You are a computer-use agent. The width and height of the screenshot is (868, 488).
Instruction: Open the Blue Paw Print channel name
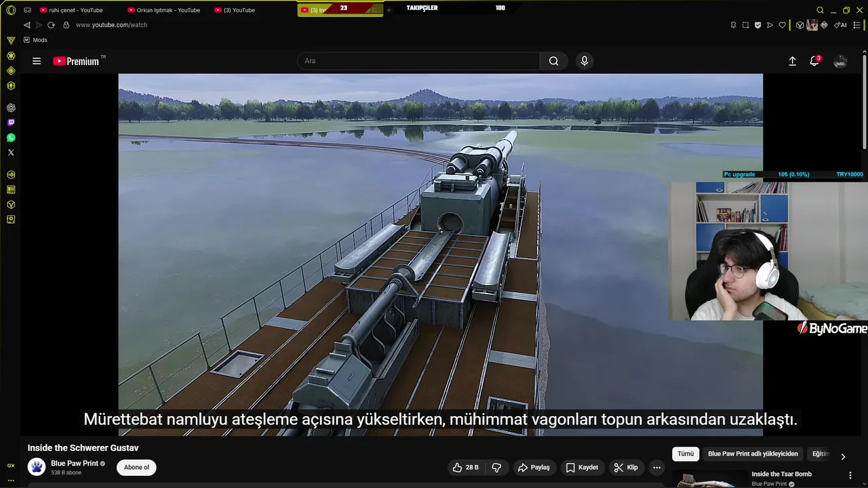tap(75, 464)
